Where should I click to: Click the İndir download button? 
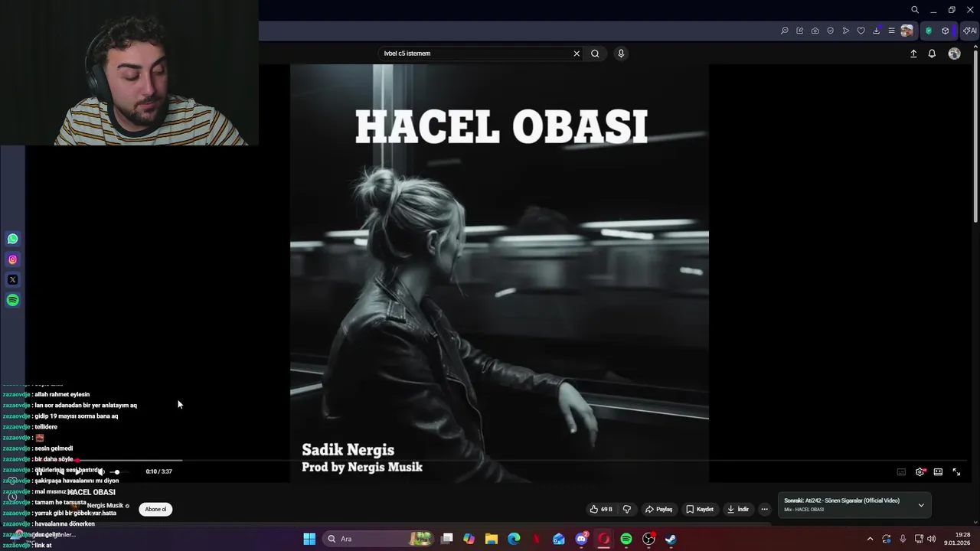738,509
